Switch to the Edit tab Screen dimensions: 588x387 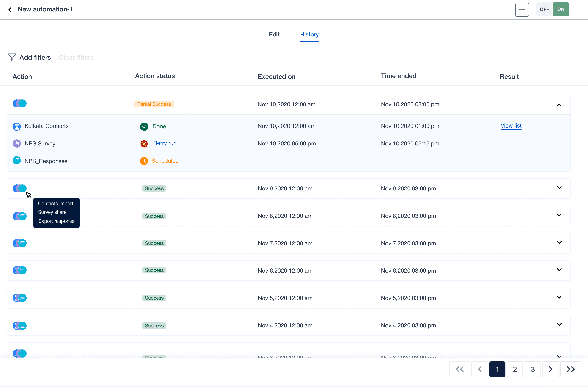coord(274,34)
